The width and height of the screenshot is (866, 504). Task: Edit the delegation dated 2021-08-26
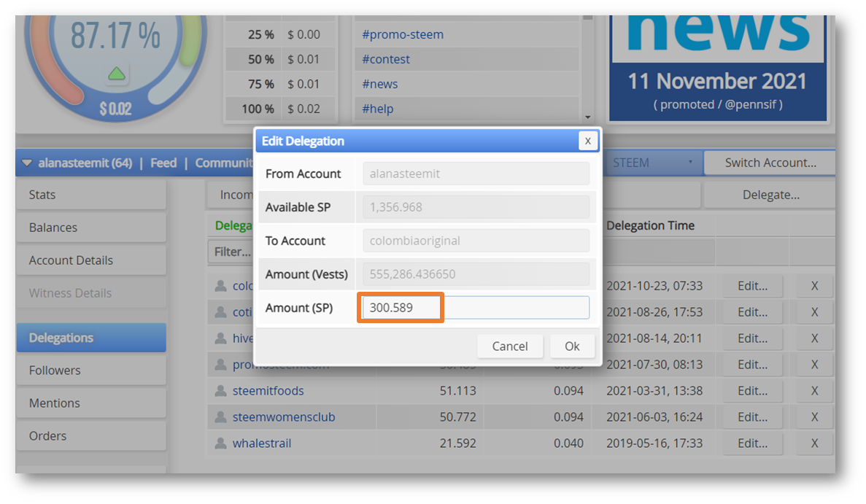pos(753,312)
